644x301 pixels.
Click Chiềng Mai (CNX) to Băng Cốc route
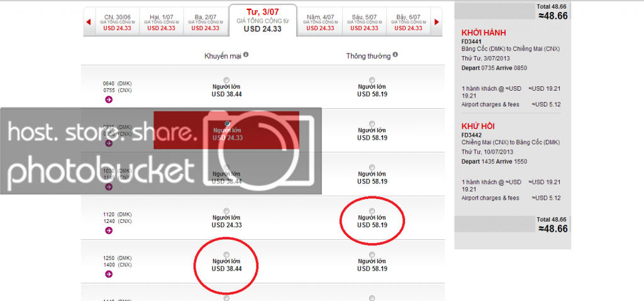point(511,142)
